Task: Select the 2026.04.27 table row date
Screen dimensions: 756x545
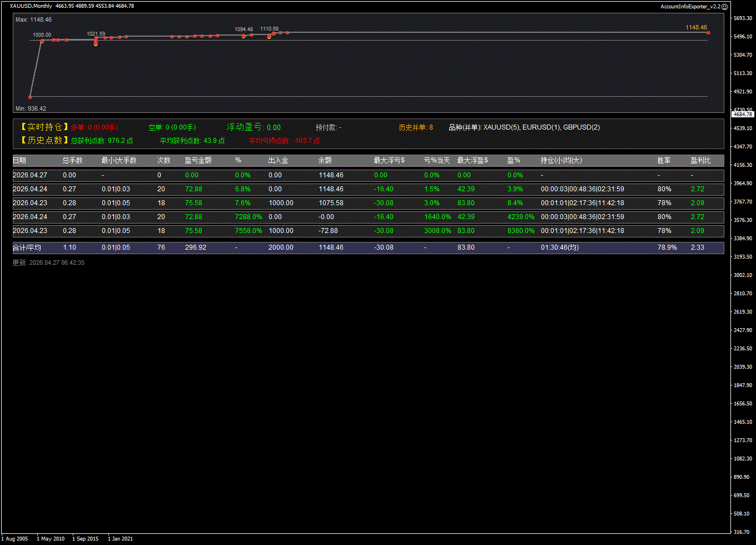Action: (x=30, y=175)
